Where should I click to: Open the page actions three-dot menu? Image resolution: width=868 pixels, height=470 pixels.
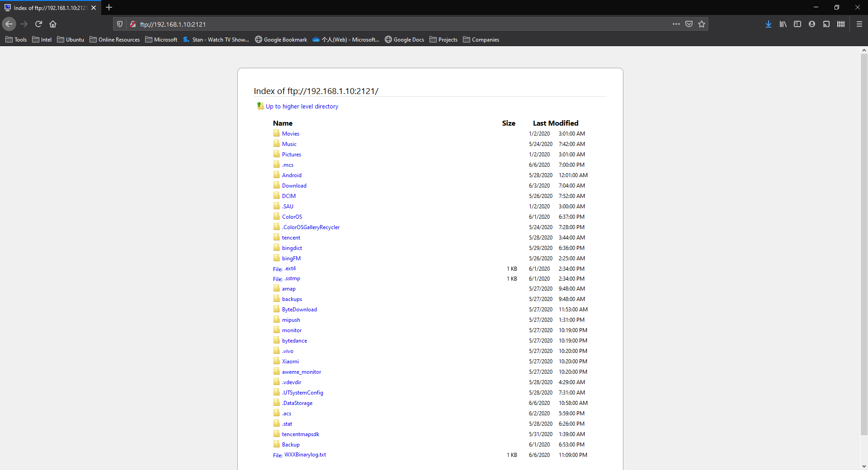pyautogui.click(x=676, y=24)
